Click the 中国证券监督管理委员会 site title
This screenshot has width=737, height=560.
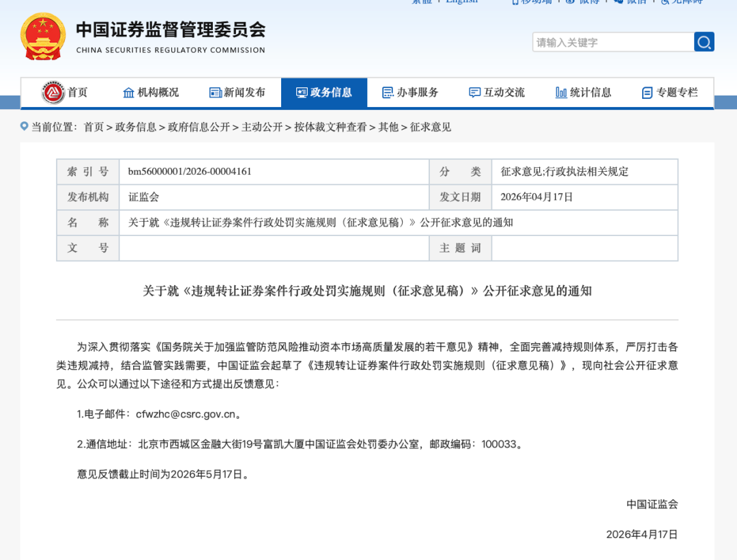[x=170, y=31]
